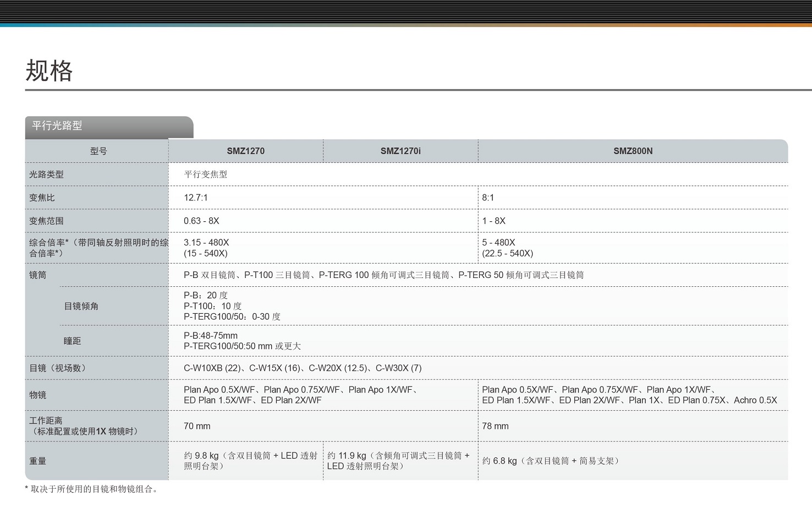812x518 pixels.
Task: Click the P-B：20 度 line
Action: pos(206,296)
